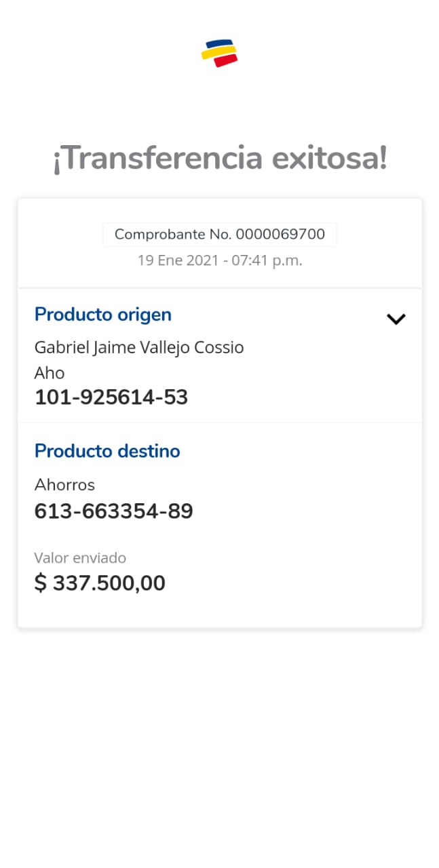
Task: Tap the Valor enviado label
Action: [80, 558]
